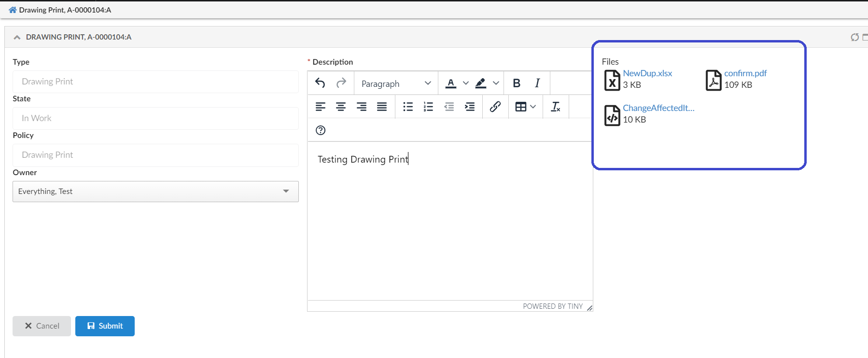Click the Redo arrow in editor toolbar
This screenshot has width=868, height=358.
point(341,83)
